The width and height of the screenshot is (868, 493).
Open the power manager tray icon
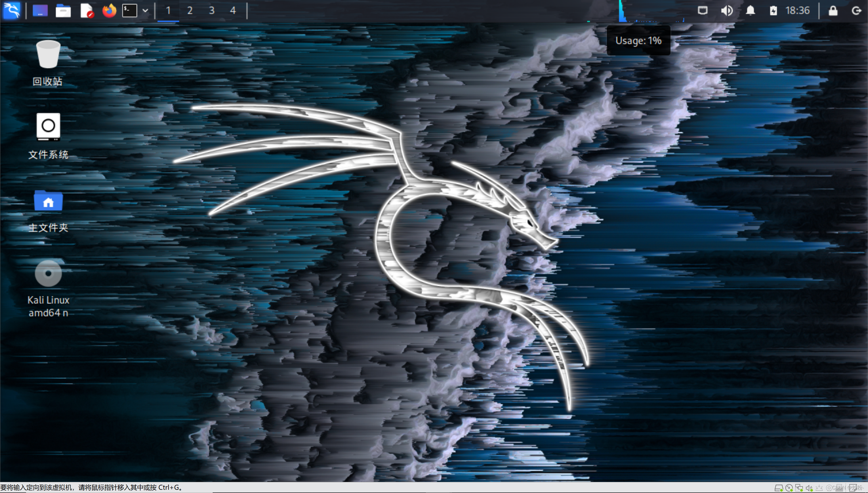click(x=774, y=10)
